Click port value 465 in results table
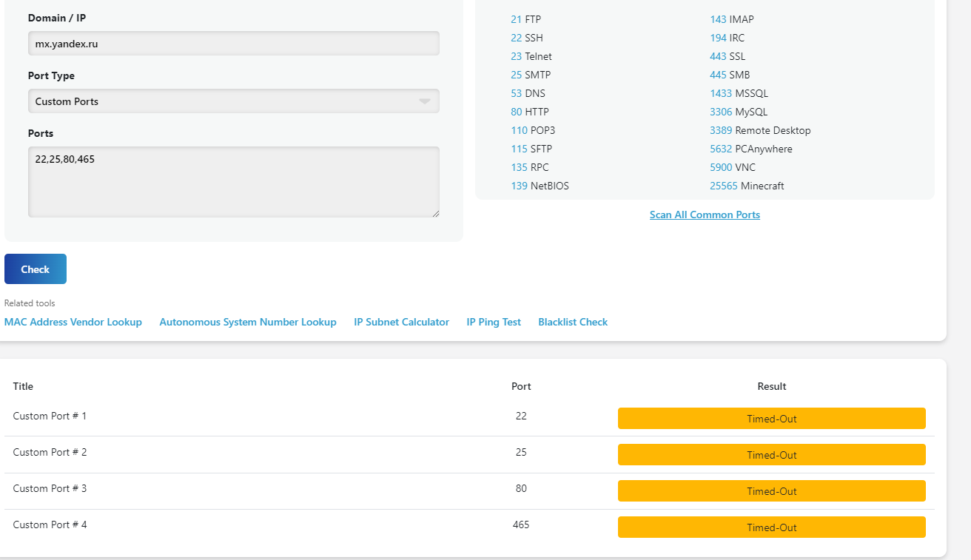Viewport: 971px width, 560px height. [x=521, y=524]
